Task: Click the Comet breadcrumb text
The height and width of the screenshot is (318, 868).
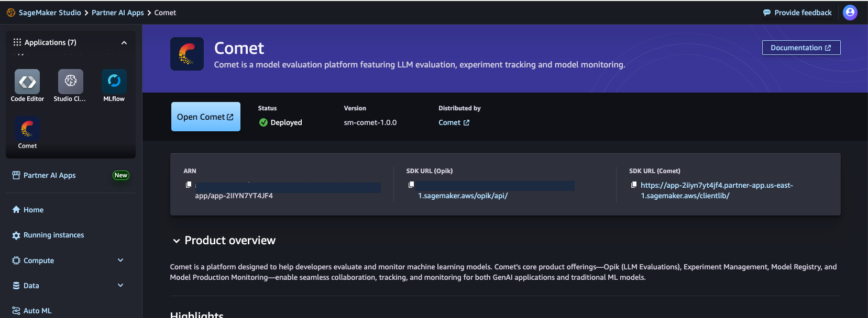Action: click(x=165, y=13)
